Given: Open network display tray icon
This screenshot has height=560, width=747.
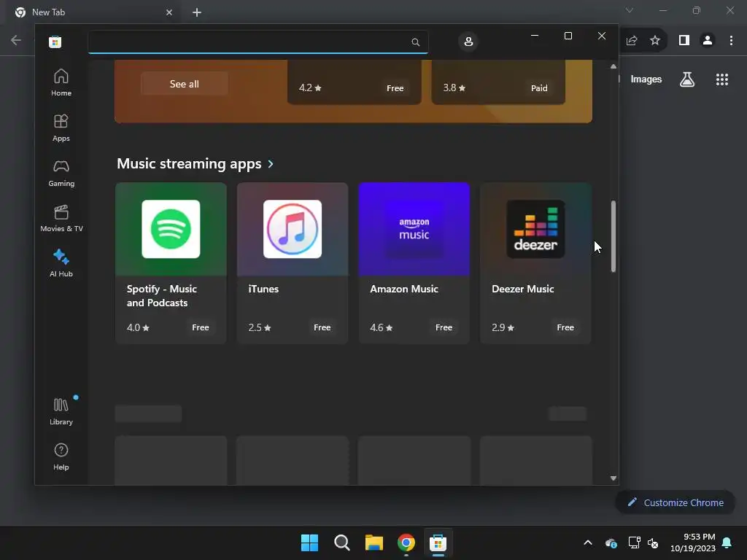Looking at the screenshot, I should pos(634,542).
